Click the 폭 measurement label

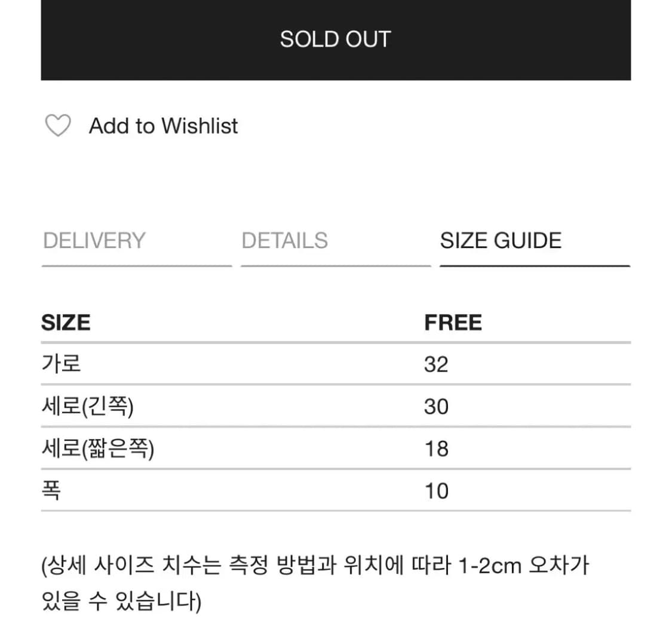pyautogui.click(x=50, y=490)
